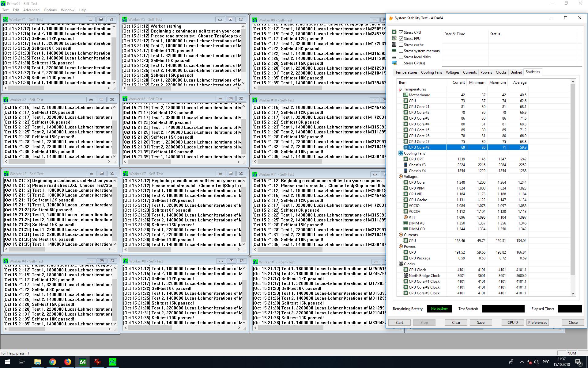588x368 pixels.
Task: Open File Explorer from the taskbar
Action: coord(37,362)
